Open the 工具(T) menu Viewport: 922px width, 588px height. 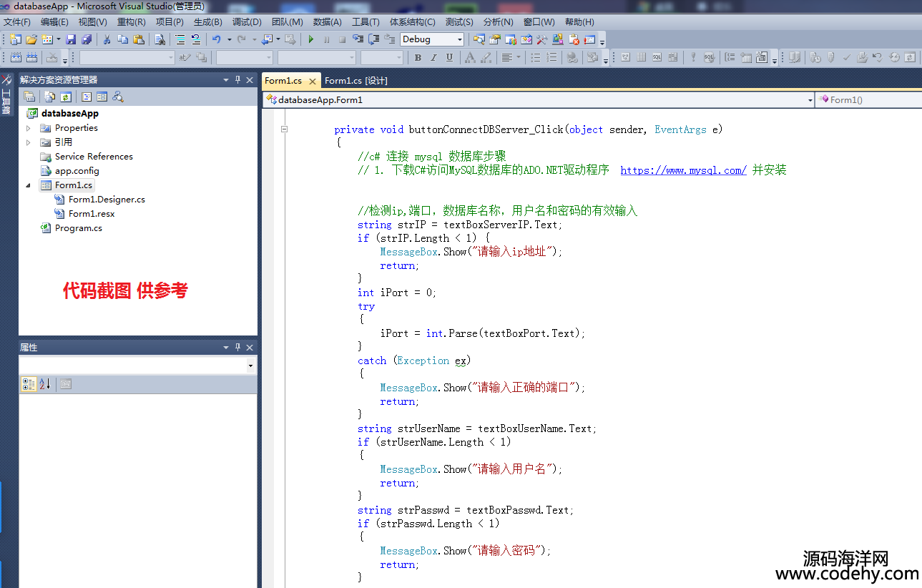point(366,22)
